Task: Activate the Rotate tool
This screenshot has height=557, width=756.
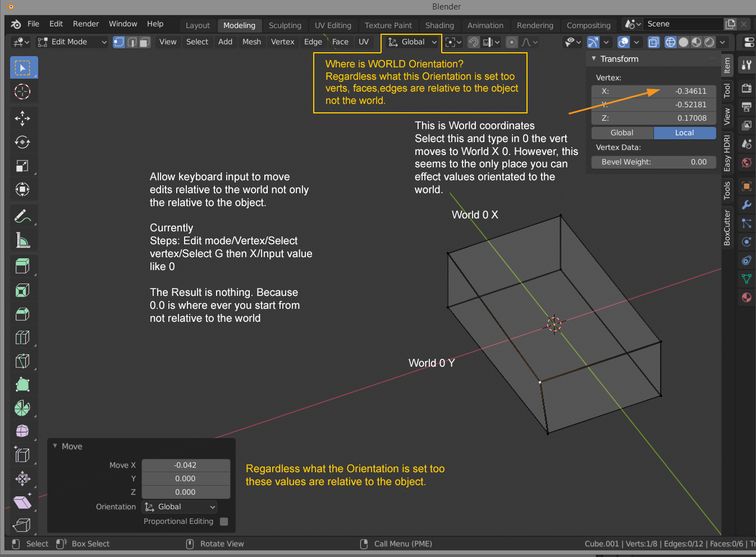Action: 22,142
